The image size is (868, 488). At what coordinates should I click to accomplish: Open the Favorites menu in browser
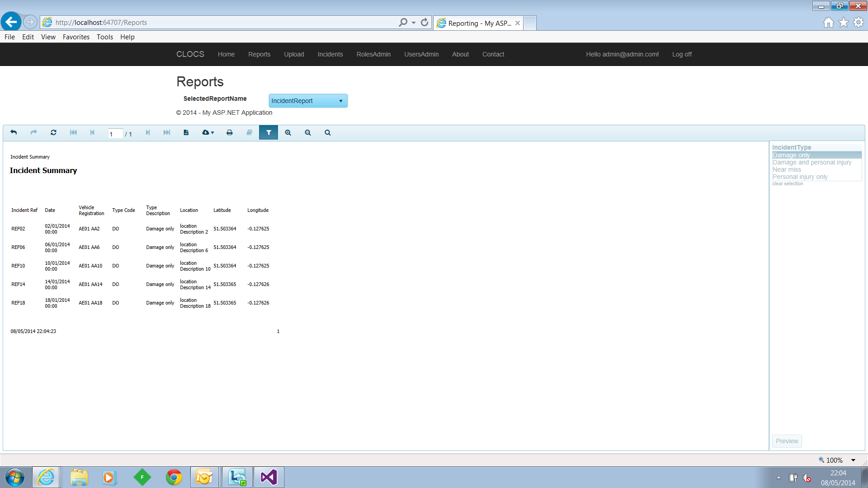76,37
